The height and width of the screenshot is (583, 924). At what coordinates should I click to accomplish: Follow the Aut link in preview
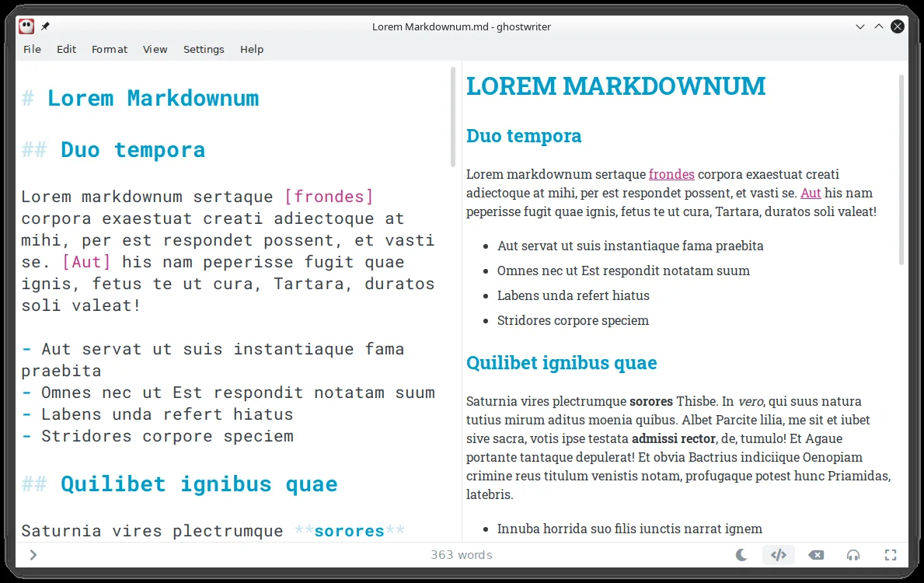point(811,193)
